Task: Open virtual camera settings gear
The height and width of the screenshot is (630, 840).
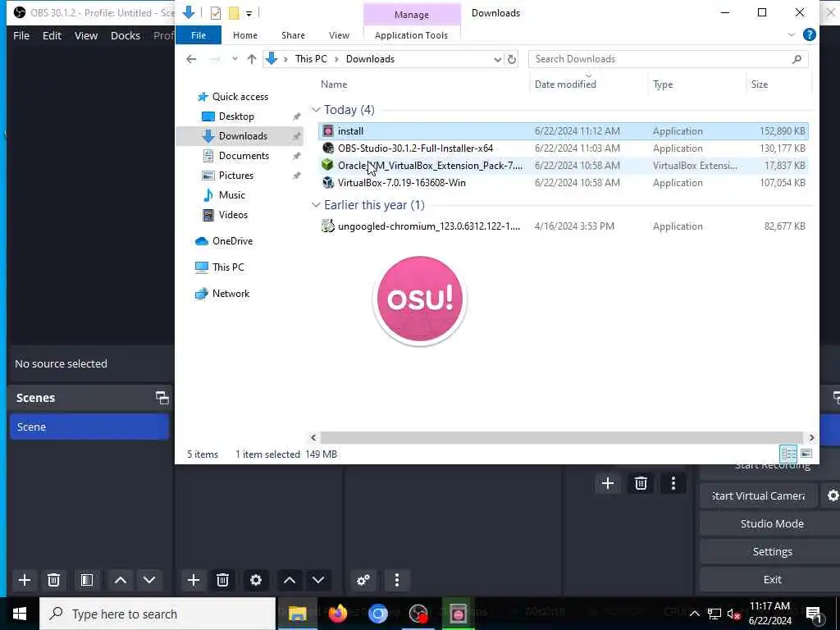Action: pos(832,495)
